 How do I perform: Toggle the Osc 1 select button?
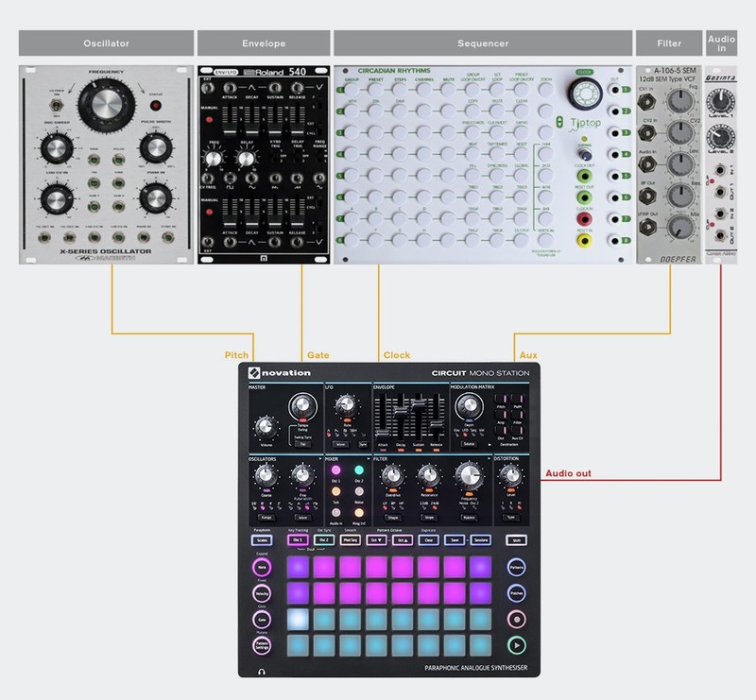point(300,540)
